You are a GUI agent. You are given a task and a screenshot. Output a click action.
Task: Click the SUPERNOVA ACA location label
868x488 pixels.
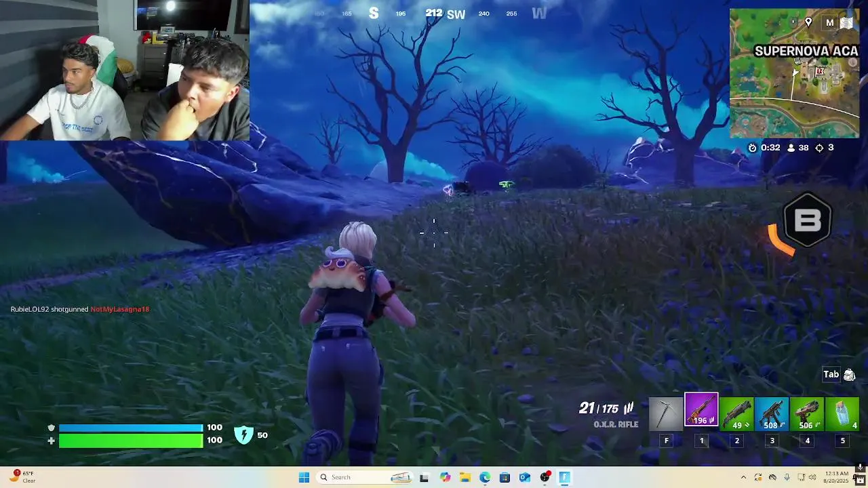coord(806,52)
